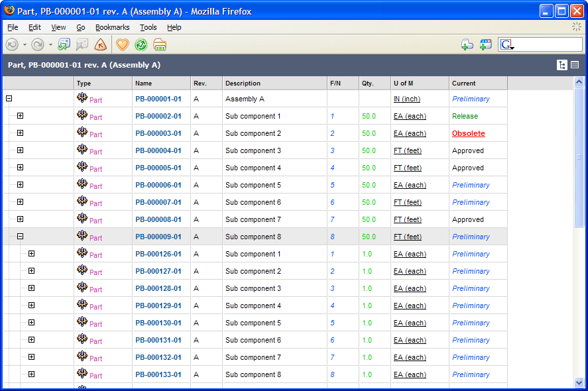Switch to tree view in the header bar
The height and width of the screenshot is (391, 588).
tap(562, 65)
